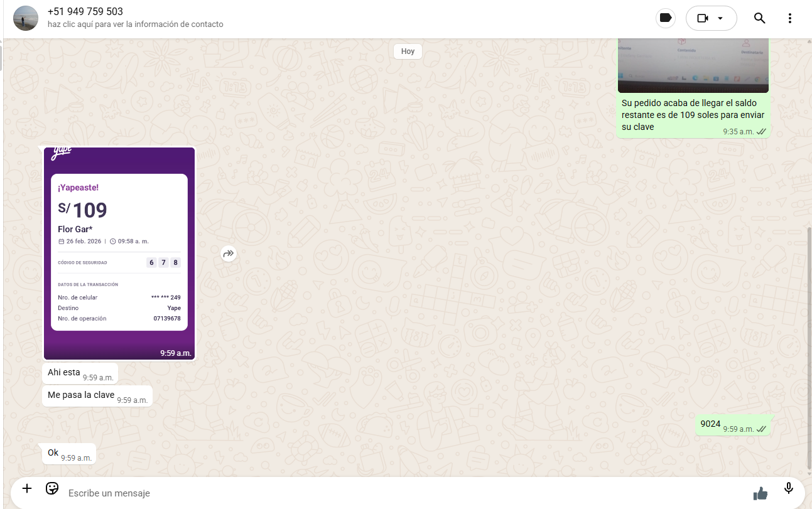
Task: Click the 'Hoy' date badge
Action: click(x=408, y=51)
